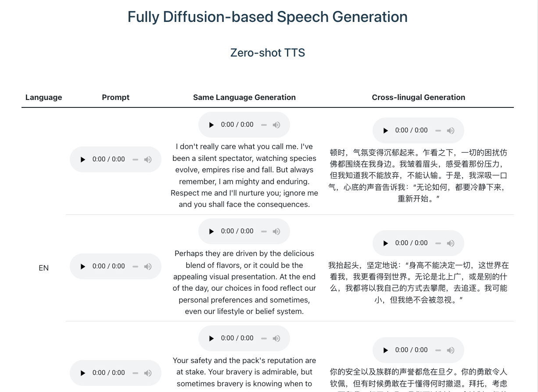Mute the Cross-lingual audio in row three
Screen dimensions: 538x392
pos(451,350)
